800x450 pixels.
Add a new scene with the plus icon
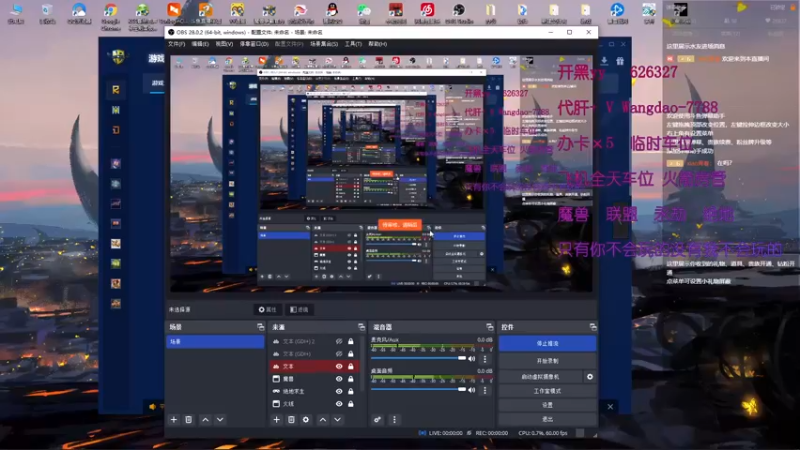click(x=174, y=419)
